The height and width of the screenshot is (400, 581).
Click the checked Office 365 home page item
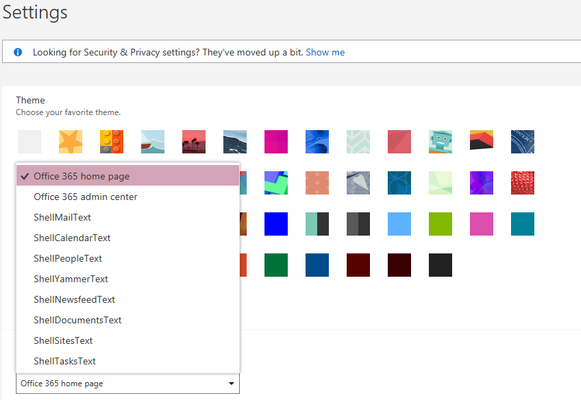click(128, 176)
